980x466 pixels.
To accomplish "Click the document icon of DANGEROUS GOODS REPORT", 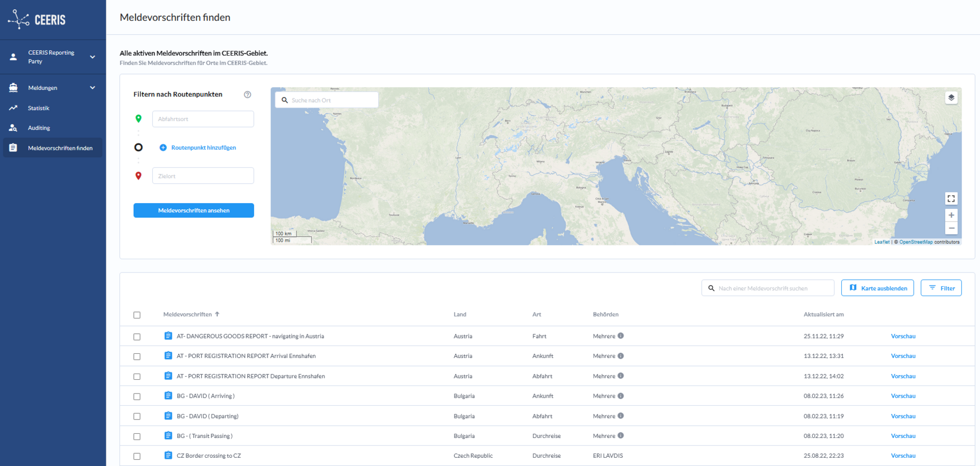I will (168, 335).
